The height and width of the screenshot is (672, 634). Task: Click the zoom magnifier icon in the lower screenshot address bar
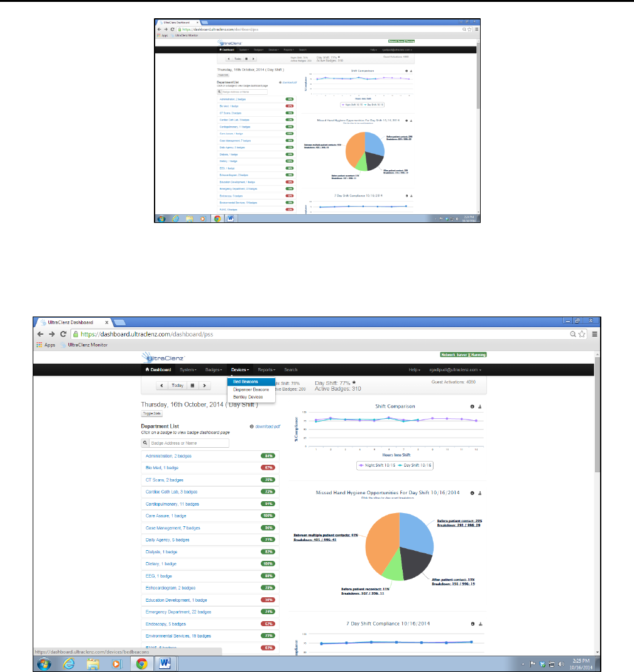click(x=572, y=334)
